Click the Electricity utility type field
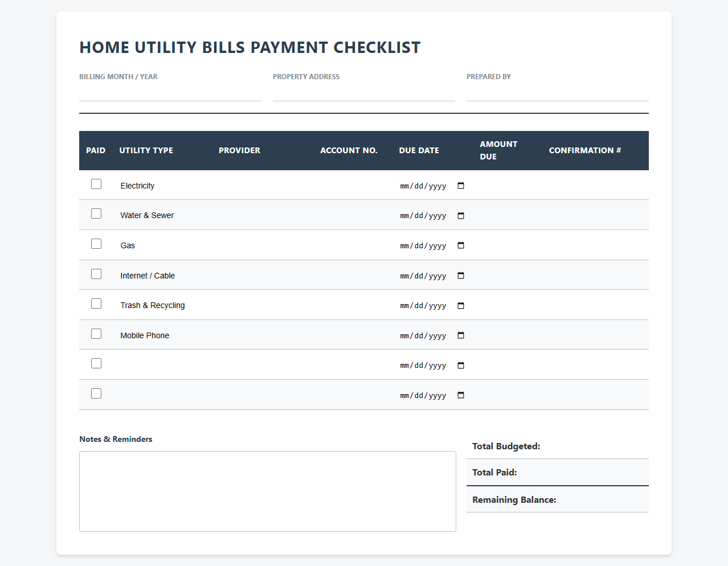728x566 pixels. (x=162, y=186)
